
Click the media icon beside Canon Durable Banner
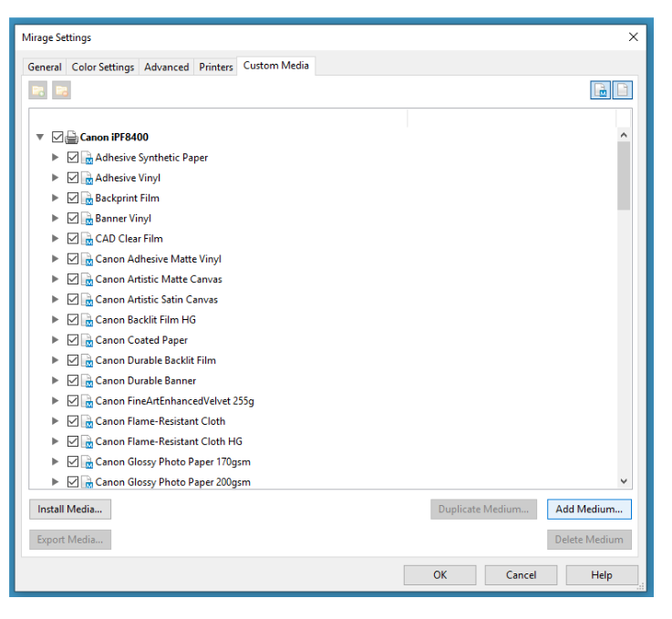click(88, 381)
